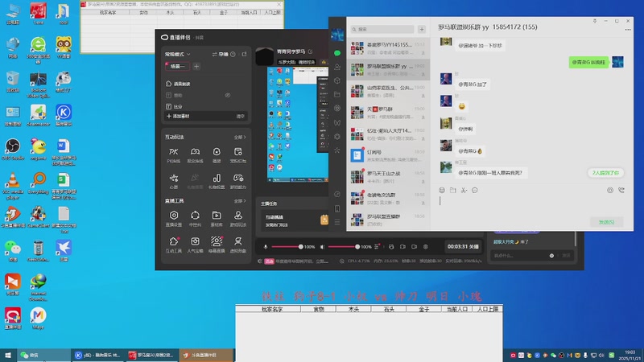Open WeChat Moments aperture icon
The height and width of the screenshot is (362, 644).
(337, 109)
